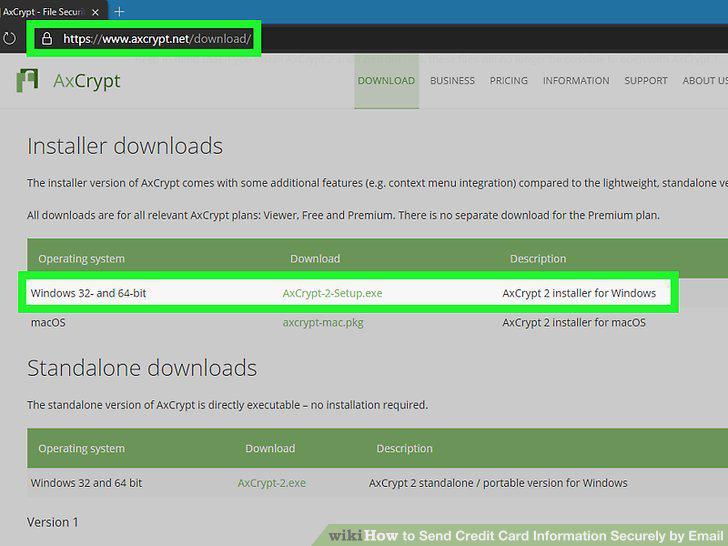This screenshot has height=546, width=728.
Task: Click 'AxCrypt 2 installer for Windows' description
Action: point(579,293)
